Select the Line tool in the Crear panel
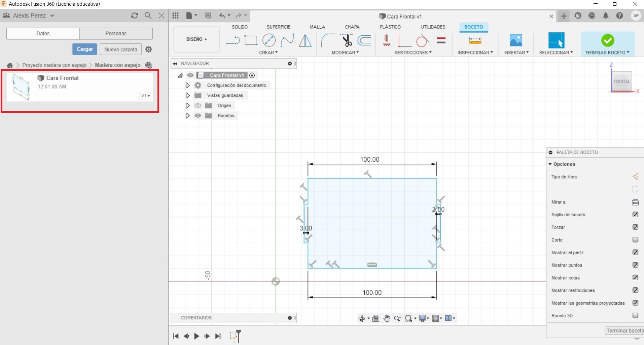The height and width of the screenshot is (345, 644). (233, 41)
